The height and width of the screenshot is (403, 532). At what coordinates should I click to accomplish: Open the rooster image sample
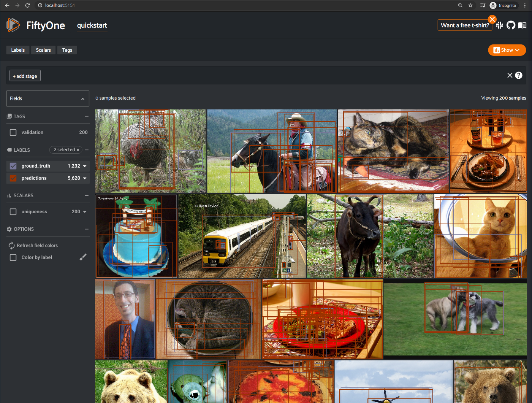coord(150,151)
